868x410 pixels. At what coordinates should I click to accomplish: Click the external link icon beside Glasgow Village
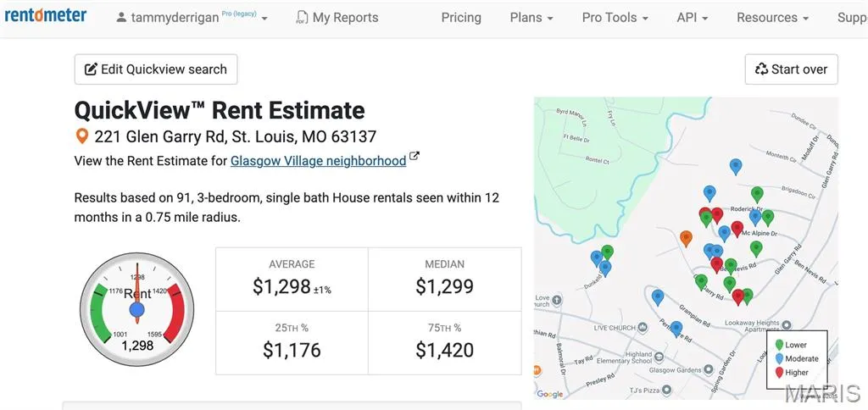click(415, 158)
